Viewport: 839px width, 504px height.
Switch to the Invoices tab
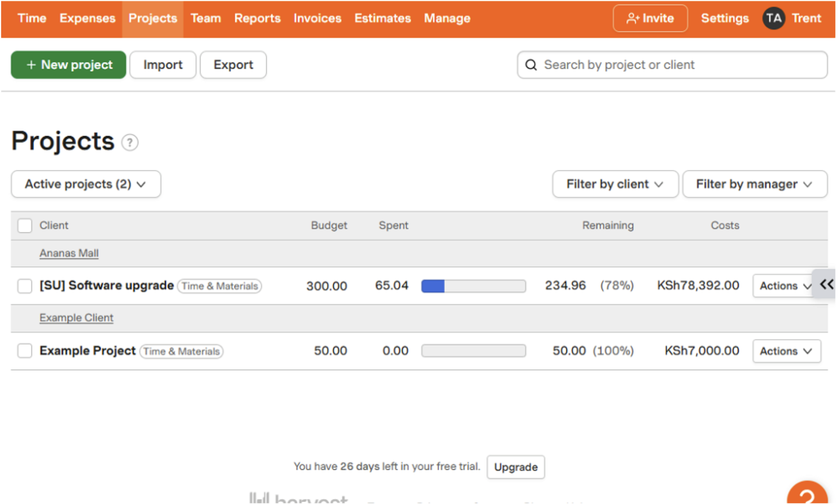pyautogui.click(x=317, y=18)
